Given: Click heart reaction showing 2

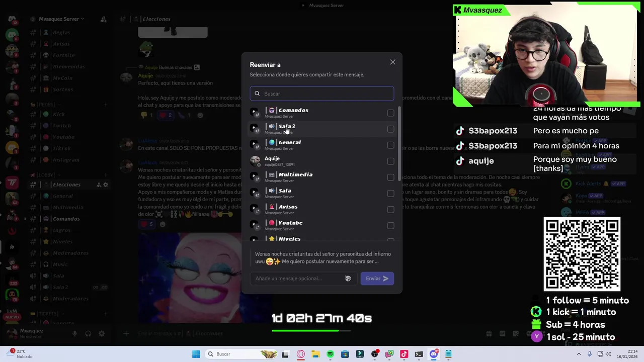Looking at the screenshot, I should (166, 115).
